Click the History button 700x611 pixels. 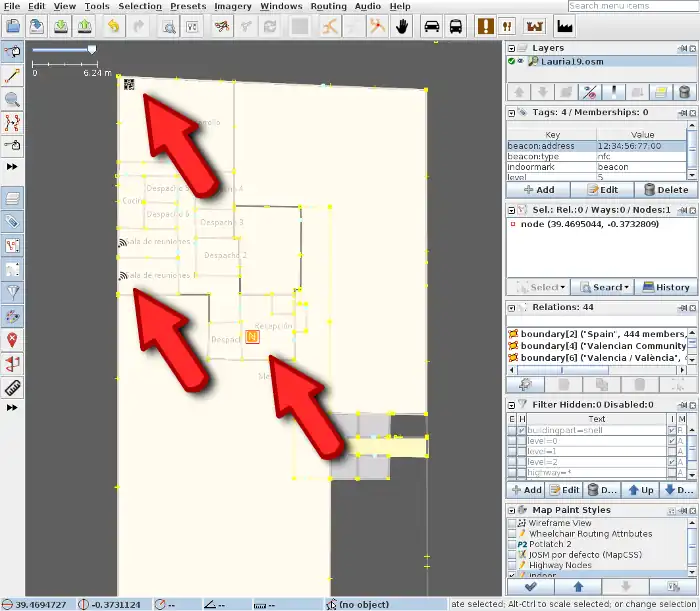click(x=665, y=287)
